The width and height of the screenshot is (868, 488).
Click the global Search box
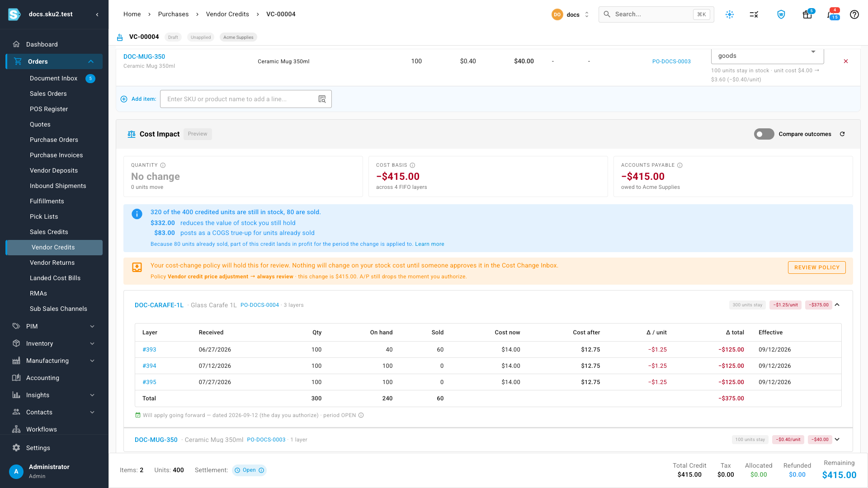(x=656, y=14)
